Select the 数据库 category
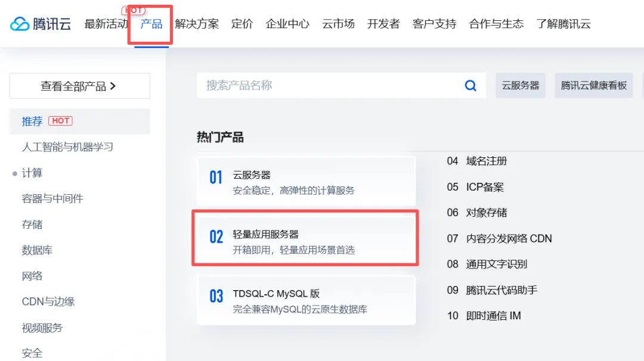Screen dimensions: 644x361 click(37, 250)
